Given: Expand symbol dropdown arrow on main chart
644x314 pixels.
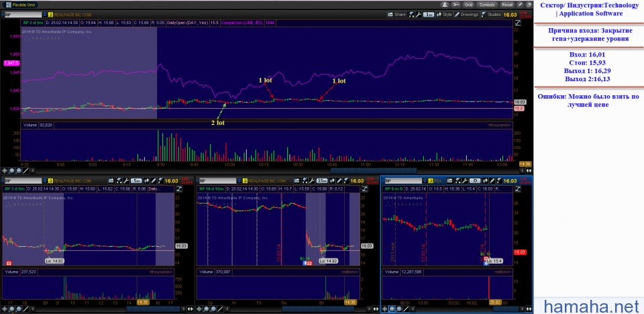Looking at the screenshot, I should pos(44,13).
